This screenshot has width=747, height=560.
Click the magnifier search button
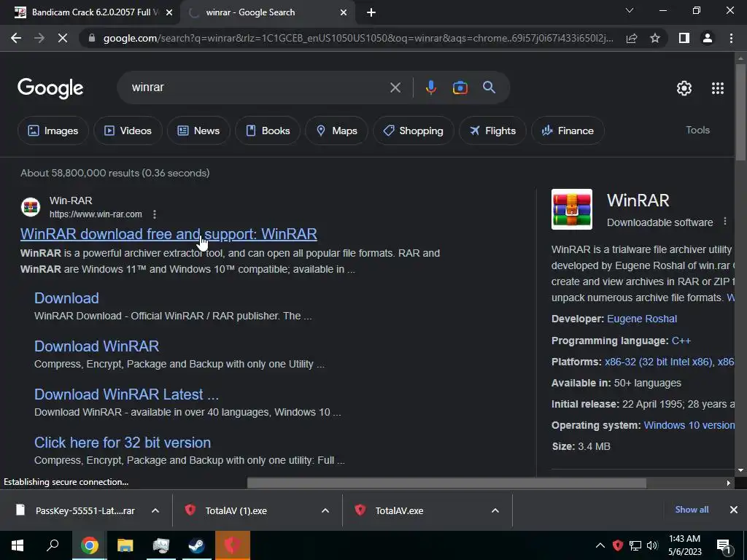489,87
